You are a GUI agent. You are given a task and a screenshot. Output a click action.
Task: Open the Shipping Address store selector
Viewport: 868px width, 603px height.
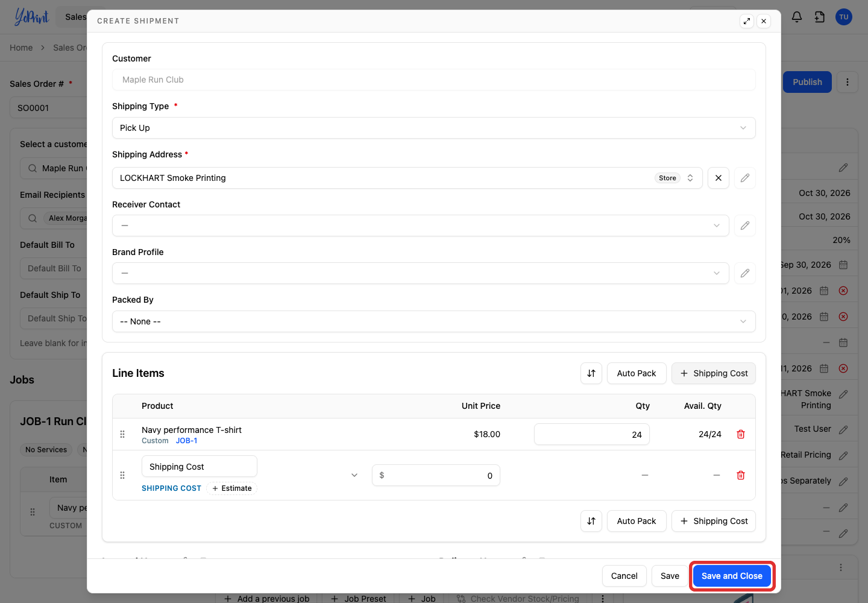(407, 178)
